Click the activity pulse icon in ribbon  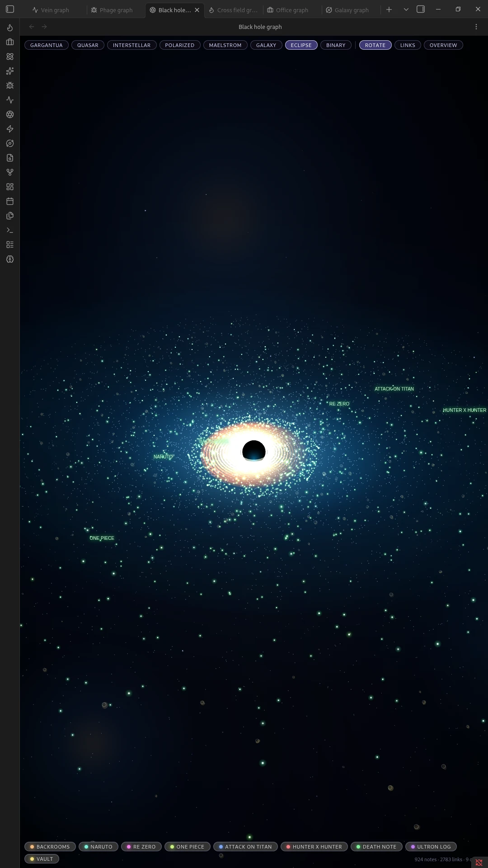[x=10, y=100]
